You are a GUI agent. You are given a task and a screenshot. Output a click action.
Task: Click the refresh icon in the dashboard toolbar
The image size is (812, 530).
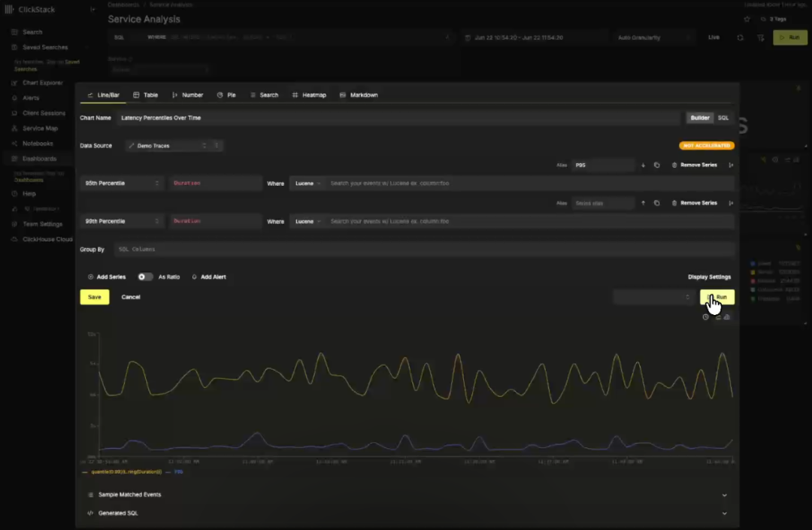click(x=740, y=38)
